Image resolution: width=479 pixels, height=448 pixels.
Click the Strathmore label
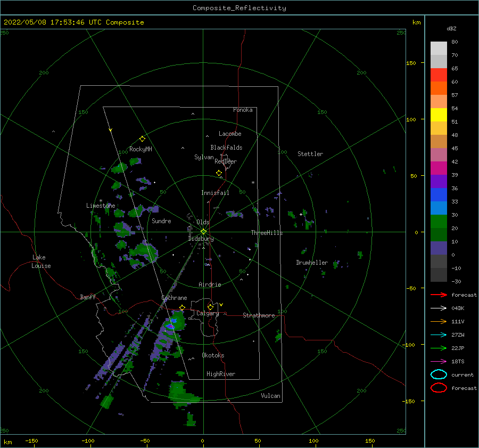[x=259, y=315]
